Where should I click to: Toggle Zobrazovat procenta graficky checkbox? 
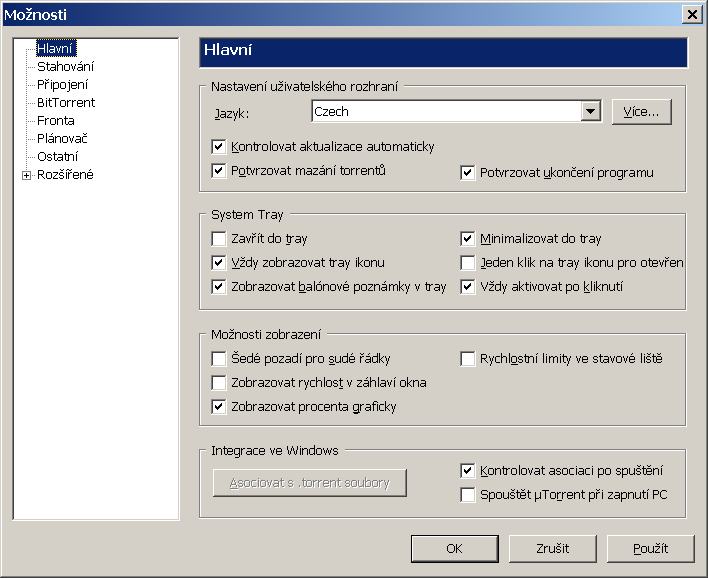click(x=219, y=407)
